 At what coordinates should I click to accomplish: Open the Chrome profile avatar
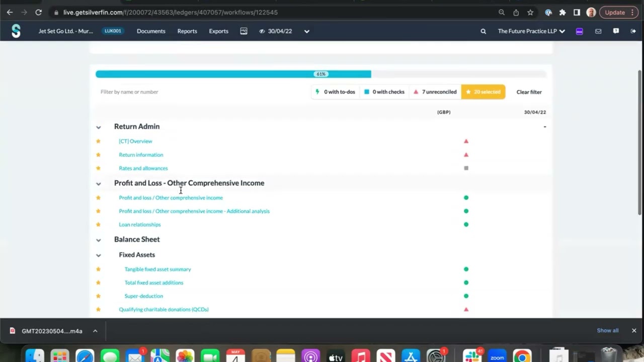tap(591, 12)
